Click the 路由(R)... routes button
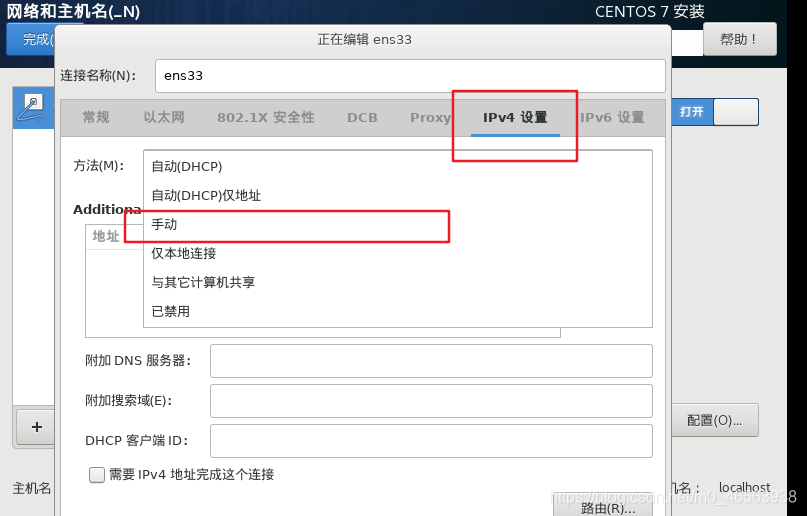807x516 pixels. pyautogui.click(x=608, y=507)
